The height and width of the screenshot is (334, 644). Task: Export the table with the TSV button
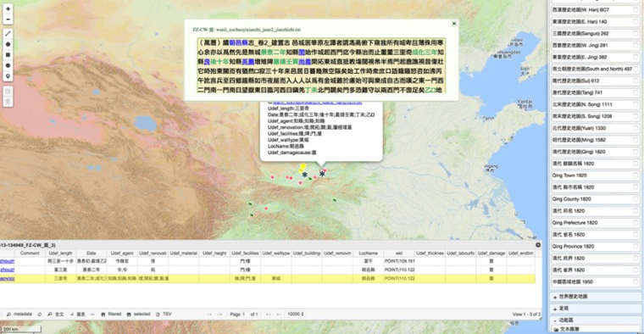[164, 314]
